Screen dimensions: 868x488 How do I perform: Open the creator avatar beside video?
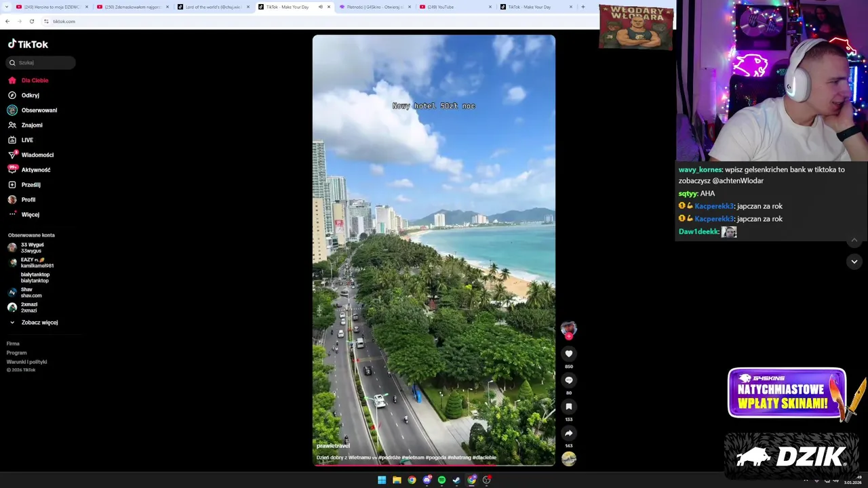pos(569,329)
